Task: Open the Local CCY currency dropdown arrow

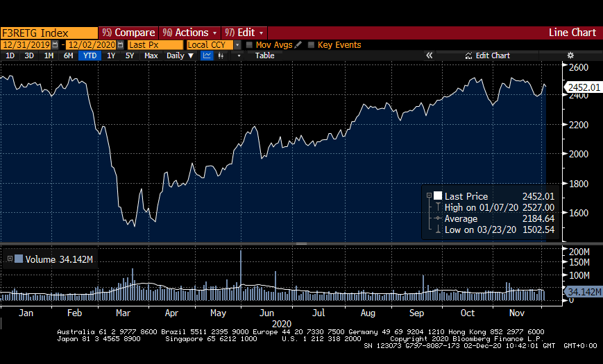Action: tap(237, 45)
